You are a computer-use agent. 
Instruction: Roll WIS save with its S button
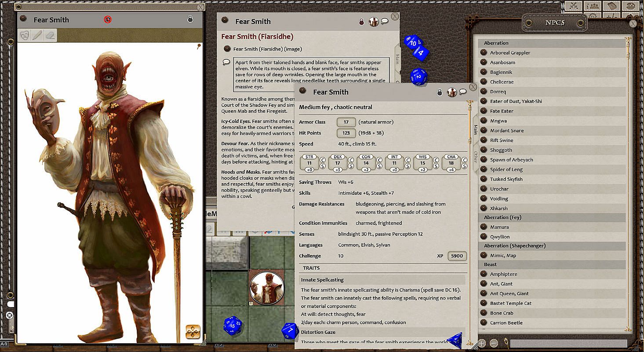(437, 166)
